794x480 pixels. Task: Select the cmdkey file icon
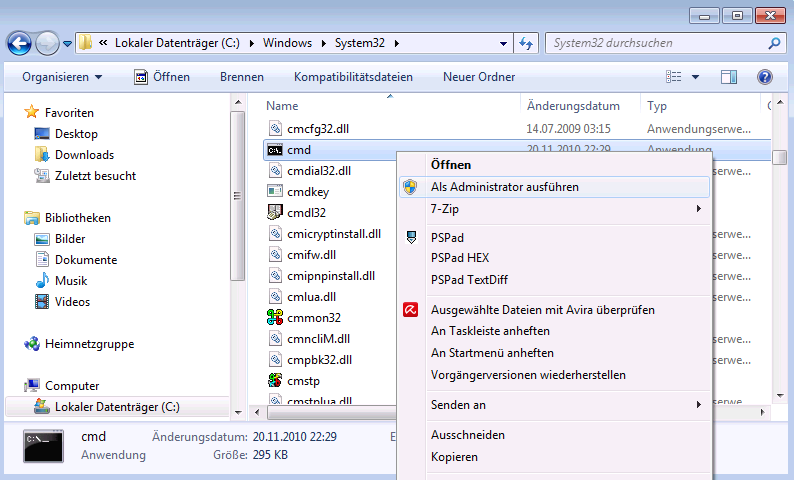pos(275,191)
